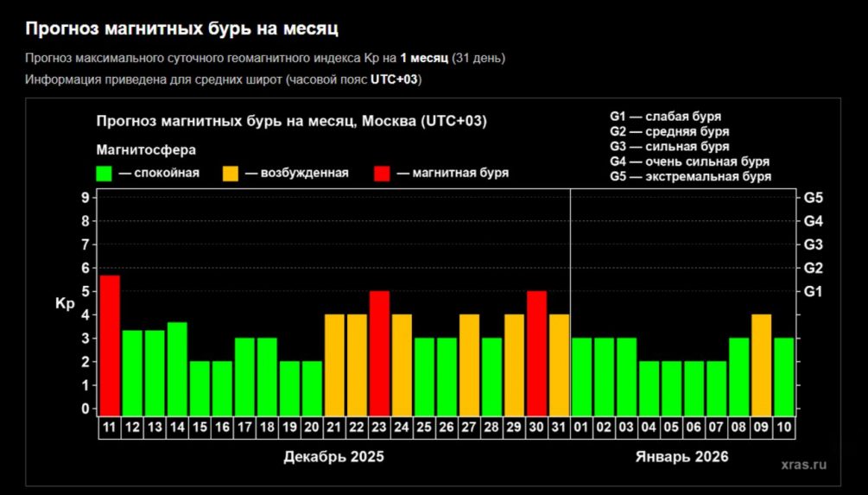Viewport: 868px width, 495px height.
Task: Select the orange bar for December 21
Action: 334,365
